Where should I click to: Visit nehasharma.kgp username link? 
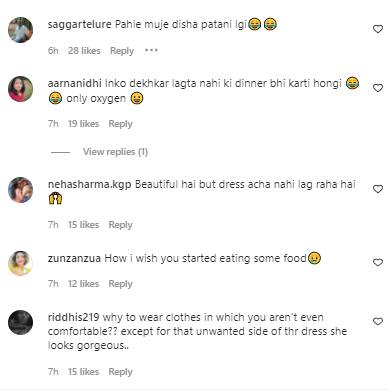[x=89, y=185]
